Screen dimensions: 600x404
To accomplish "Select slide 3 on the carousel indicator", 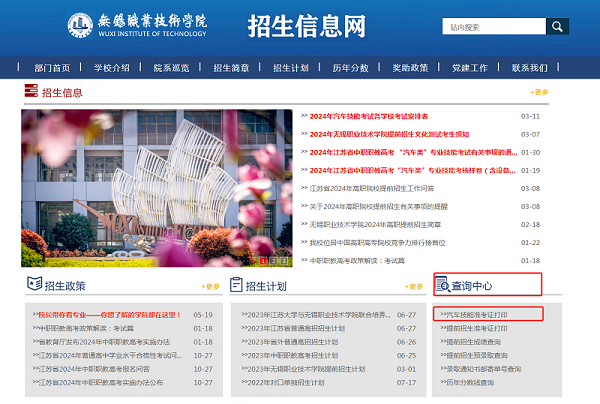I will click(x=284, y=261).
